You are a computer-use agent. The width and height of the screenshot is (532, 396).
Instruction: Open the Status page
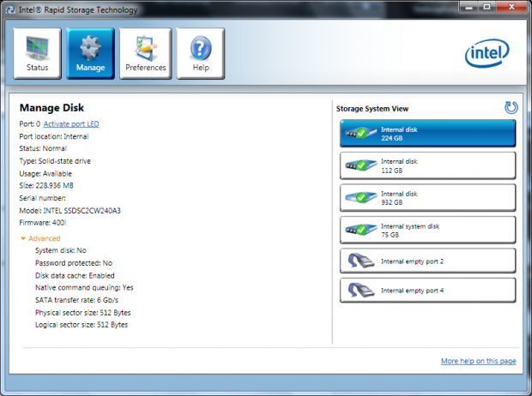37,53
